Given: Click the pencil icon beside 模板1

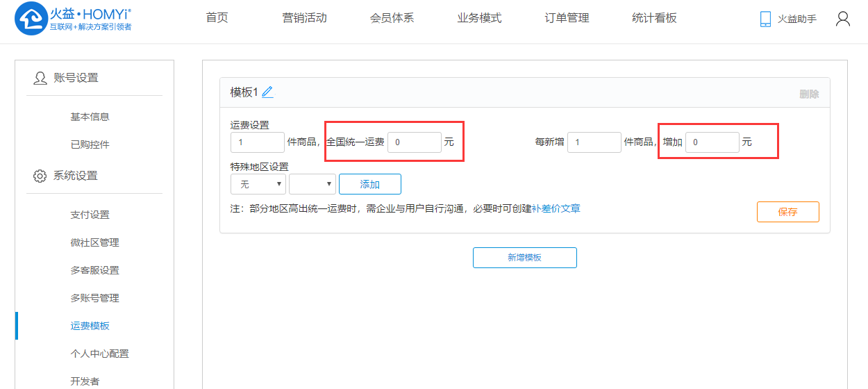Looking at the screenshot, I should pyautogui.click(x=267, y=92).
